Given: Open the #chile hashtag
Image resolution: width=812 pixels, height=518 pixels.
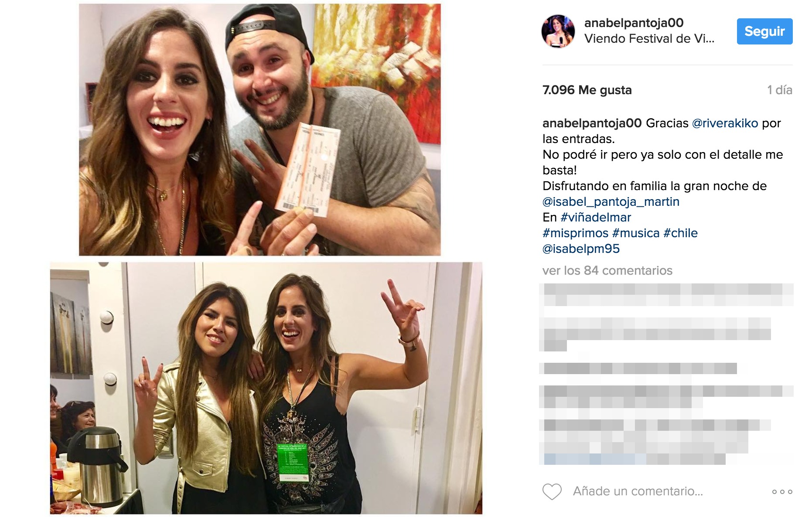Looking at the screenshot, I should 680,233.
